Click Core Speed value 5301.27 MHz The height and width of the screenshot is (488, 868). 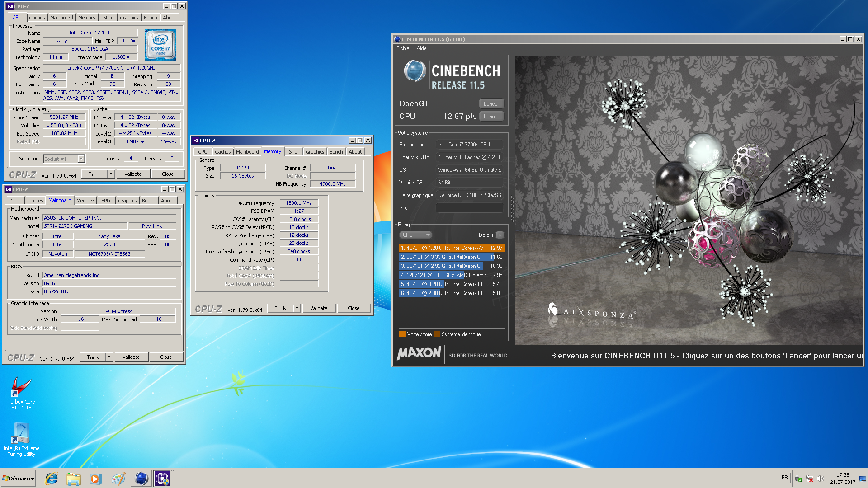pyautogui.click(x=64, y=117)
